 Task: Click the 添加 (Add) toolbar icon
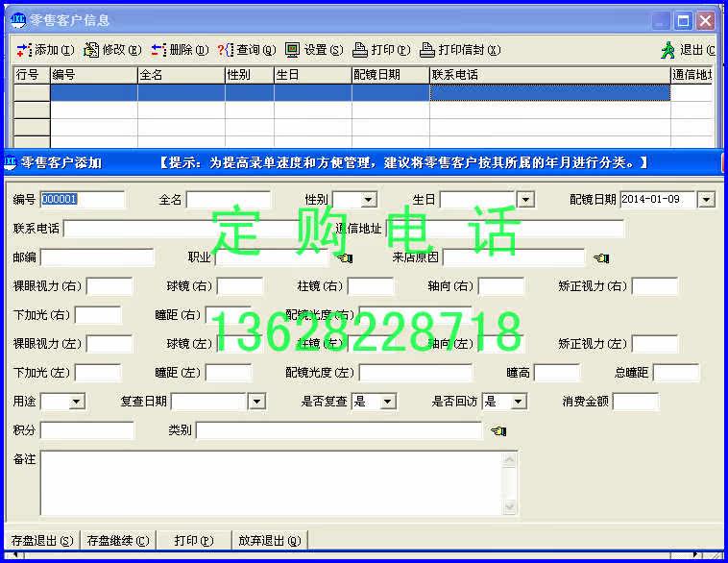[24, 50]
